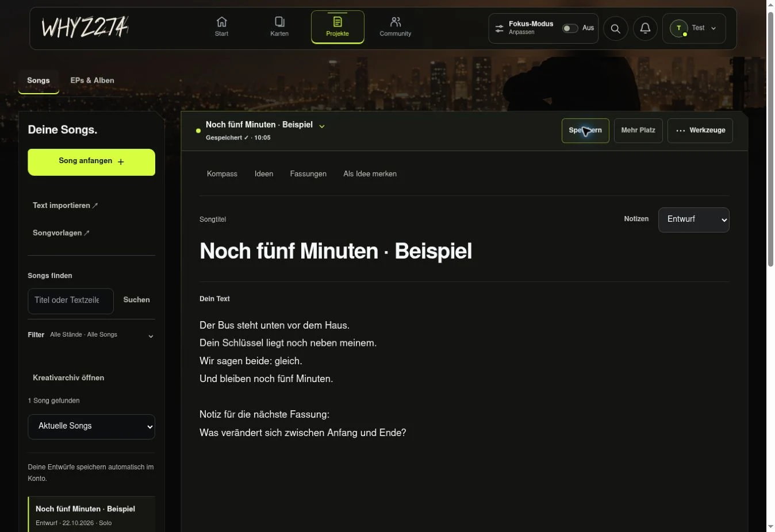Open the Text importieren link
This screenshot has height=532, width=775.
tap(65, 206)
